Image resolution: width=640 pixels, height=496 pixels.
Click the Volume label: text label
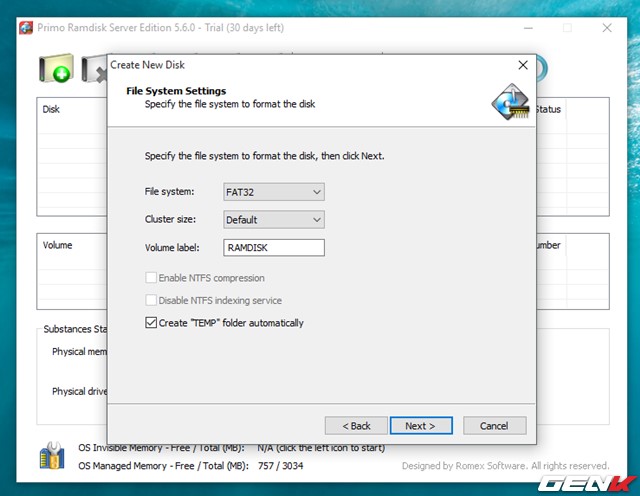172,247
